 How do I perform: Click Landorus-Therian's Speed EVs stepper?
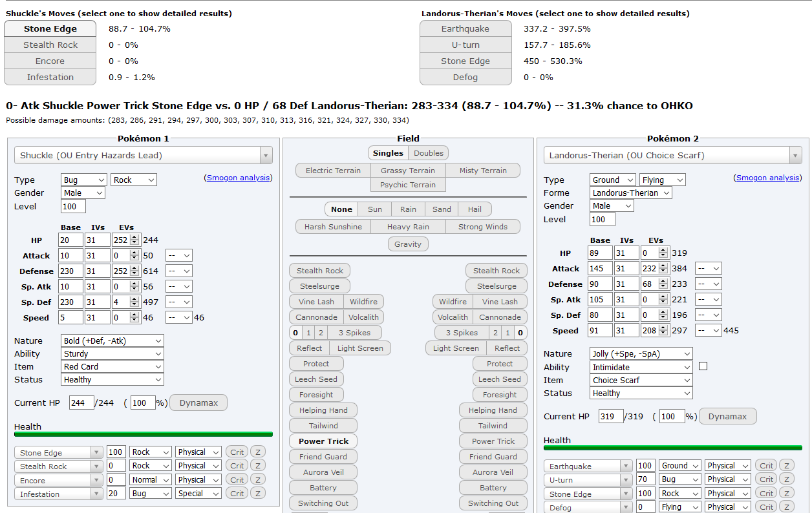tap(664, 331)
